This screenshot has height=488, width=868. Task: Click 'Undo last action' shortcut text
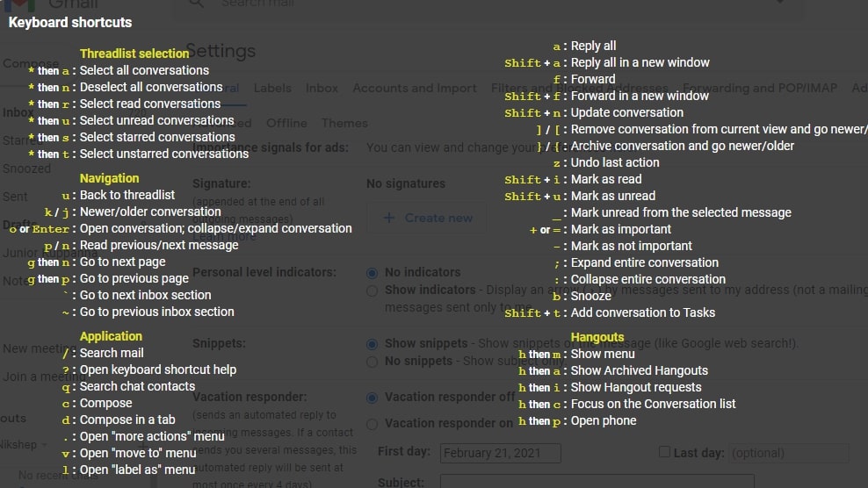tap(615, 162)
